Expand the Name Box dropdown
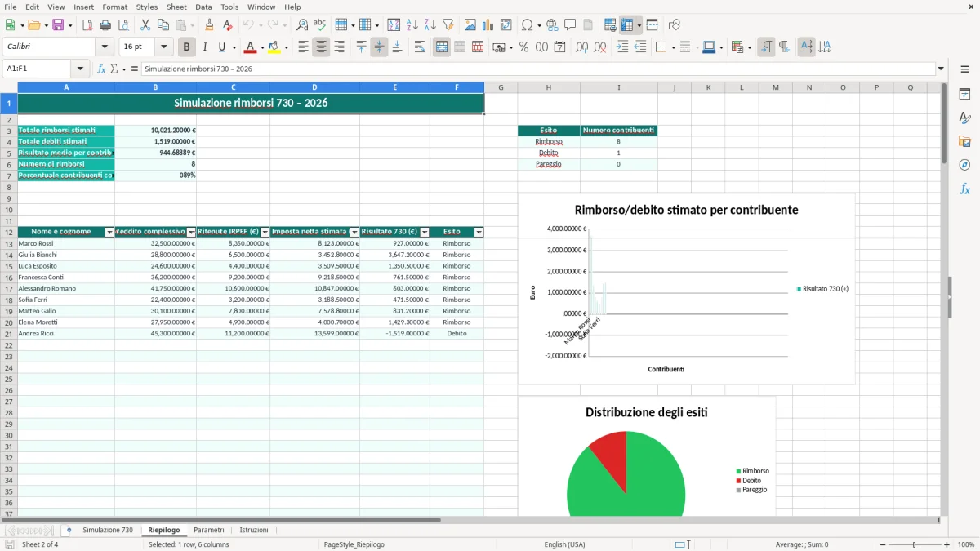 point(80,69)
